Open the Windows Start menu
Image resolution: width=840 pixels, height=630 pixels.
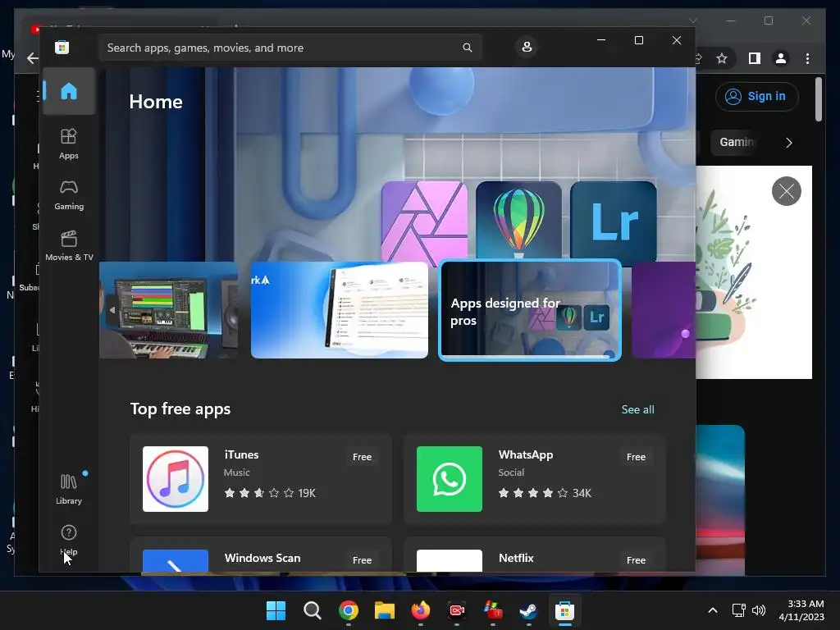pyautogui.click(x=276, y=610)
